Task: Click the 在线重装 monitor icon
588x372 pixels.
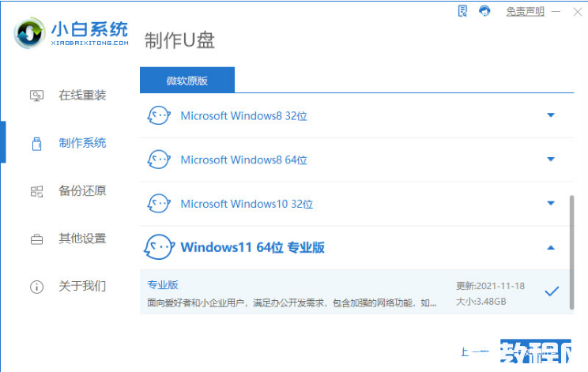Action: click(36, 96)
